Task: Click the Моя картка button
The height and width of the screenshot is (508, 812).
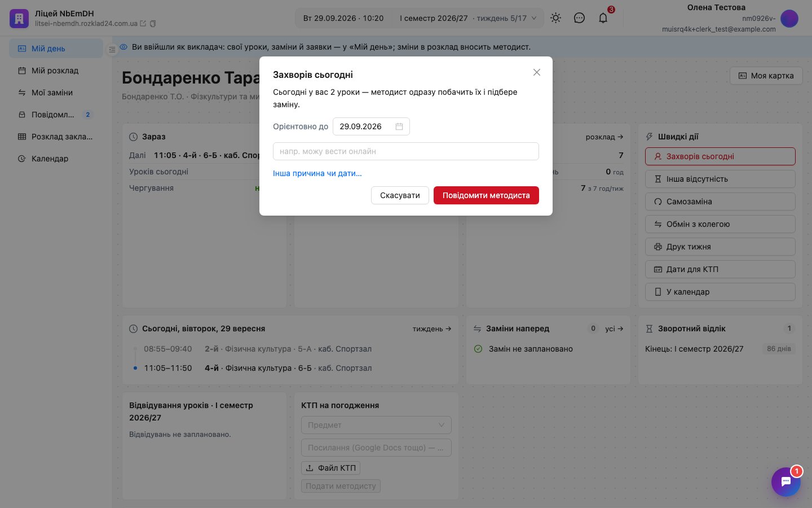Action: click(766, 76)
